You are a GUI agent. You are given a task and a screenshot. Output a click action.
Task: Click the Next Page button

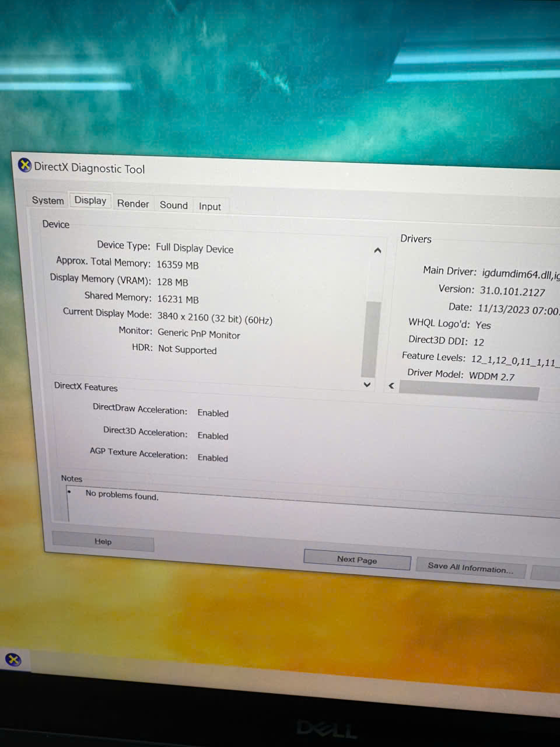[357, 560]
